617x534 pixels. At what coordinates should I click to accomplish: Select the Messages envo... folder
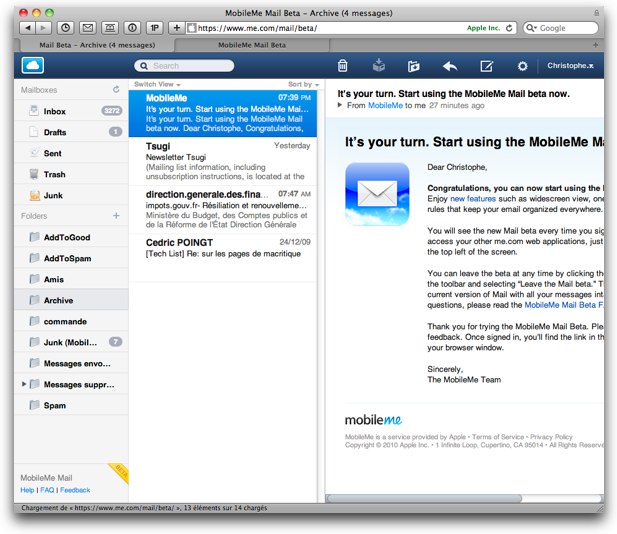[x=71, y=363]
